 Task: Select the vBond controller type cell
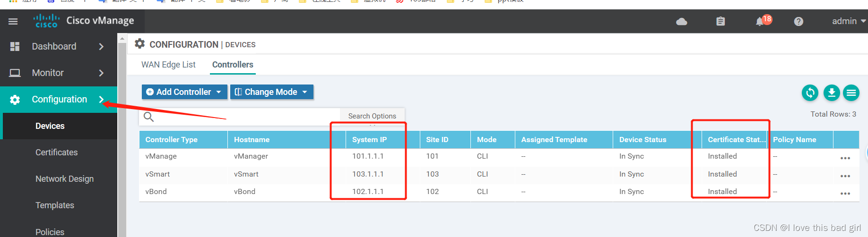pos(156,192)
